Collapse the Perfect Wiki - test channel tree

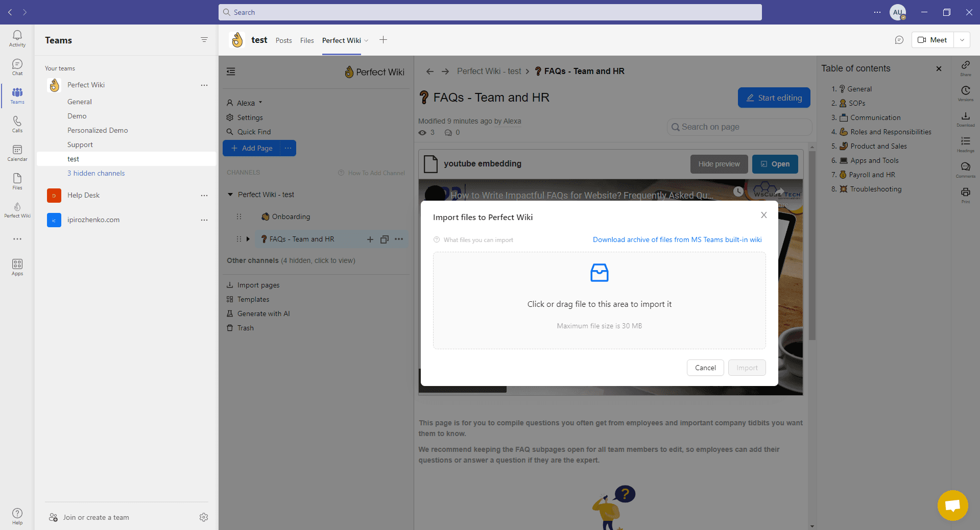click(230, 195)
